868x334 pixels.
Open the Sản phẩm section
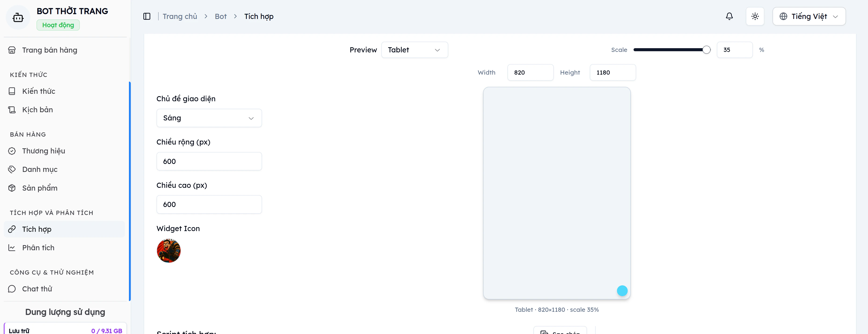[x=40, y=188]
